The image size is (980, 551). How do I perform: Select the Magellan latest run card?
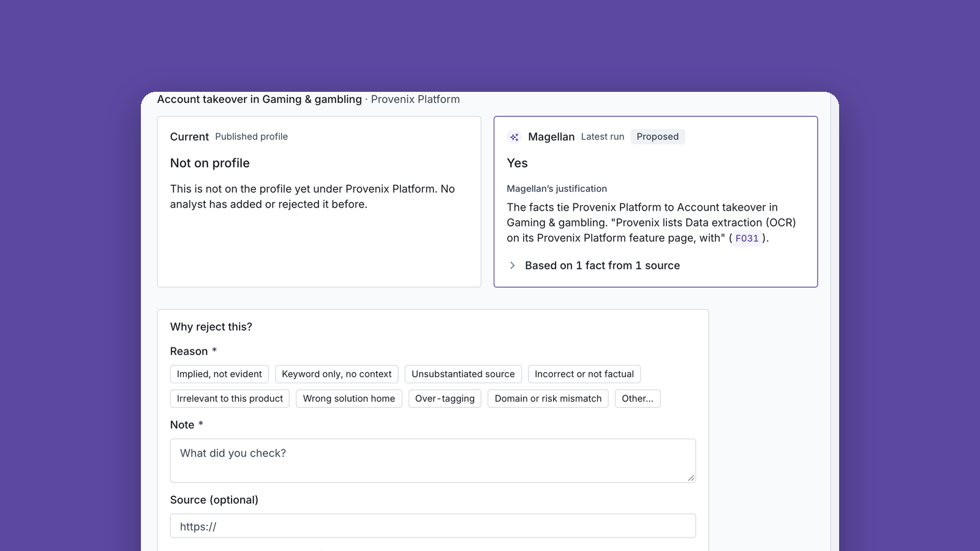pyautogui.click(x=656, y=202)
